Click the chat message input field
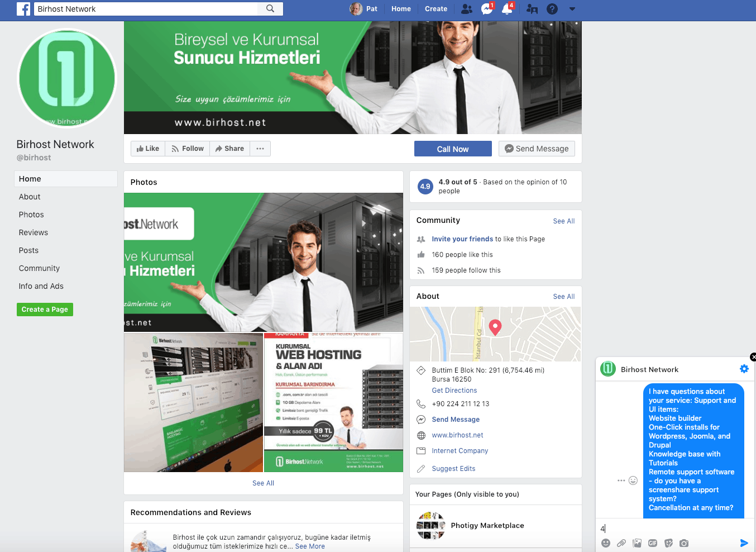The height and width of the screenshot is (552, 756). (x=674, y=529)
